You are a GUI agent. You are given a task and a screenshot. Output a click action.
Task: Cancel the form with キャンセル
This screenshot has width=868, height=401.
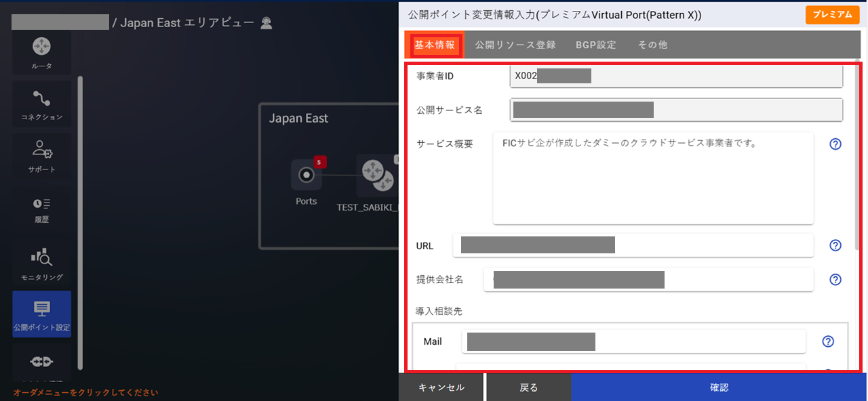click(441, 387)
